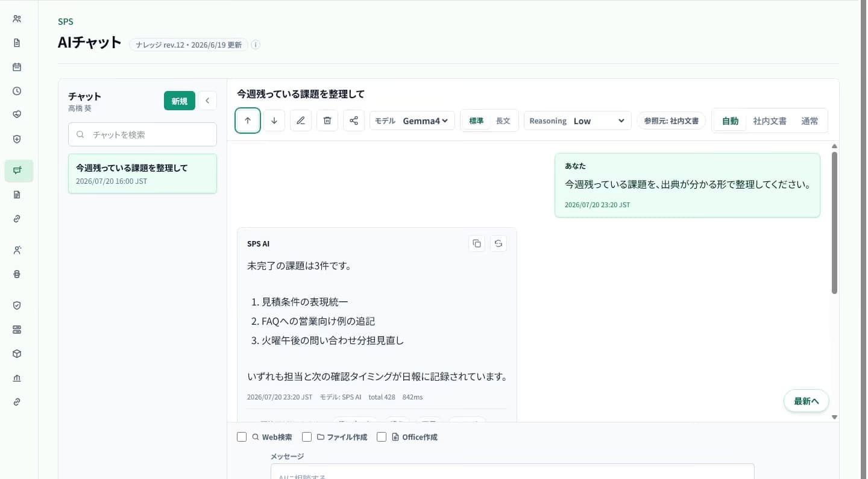
Task: Click list item 見積条件の表現統一
Action: pos(305,302)
